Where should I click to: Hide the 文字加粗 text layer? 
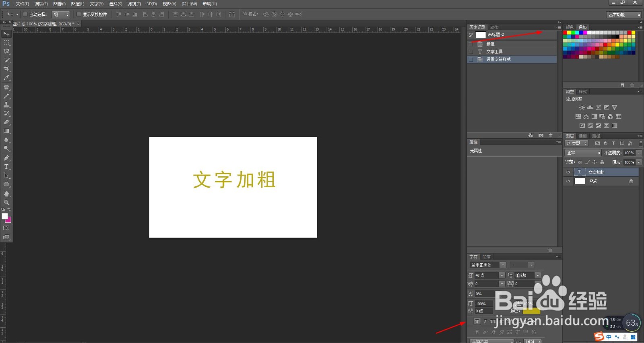click(x=568, y=172)
